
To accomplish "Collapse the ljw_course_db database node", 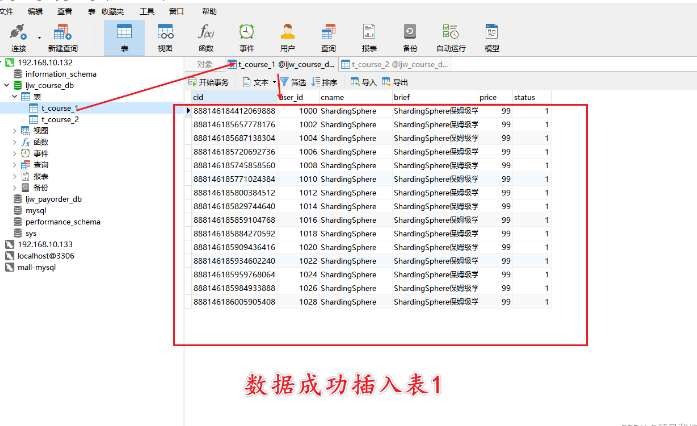I will click(x=7, y=85).
